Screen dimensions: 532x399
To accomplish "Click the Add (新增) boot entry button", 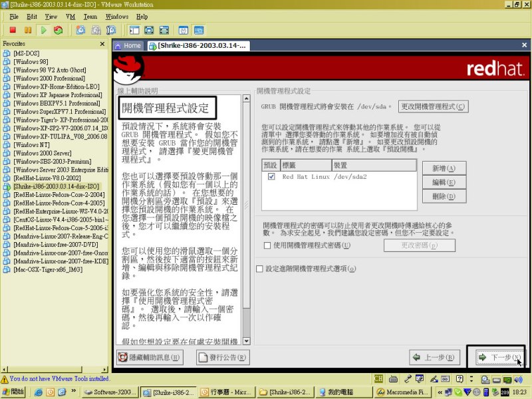I will point(439,168).
